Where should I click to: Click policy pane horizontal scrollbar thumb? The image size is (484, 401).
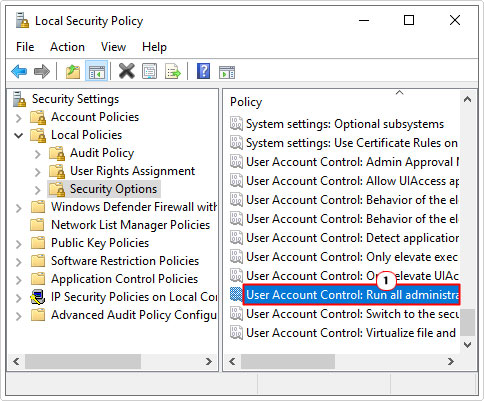[x=288, y=361]
